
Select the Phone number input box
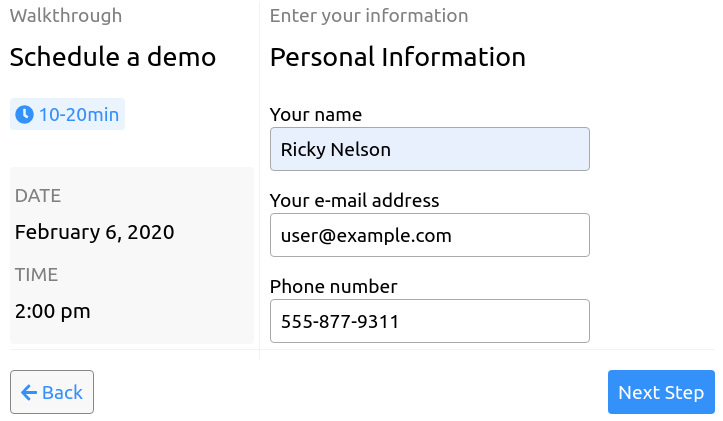430,321
